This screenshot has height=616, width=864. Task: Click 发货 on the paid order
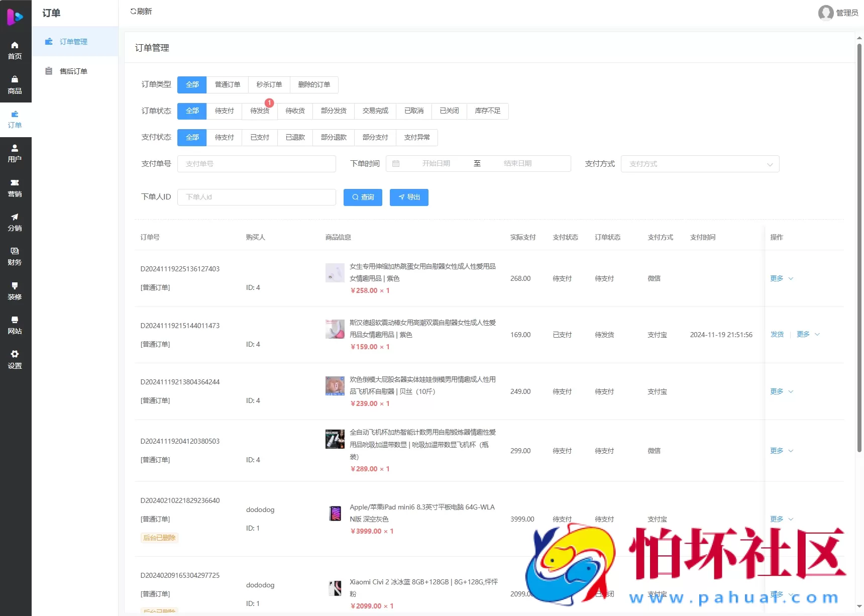(777, 334)
